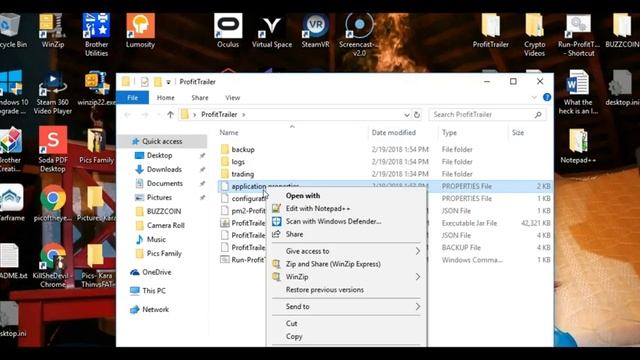Screen dimensions: 640x360
Task: Open BUZZCOIN folder in navigation pane
Action: point(164,211)
